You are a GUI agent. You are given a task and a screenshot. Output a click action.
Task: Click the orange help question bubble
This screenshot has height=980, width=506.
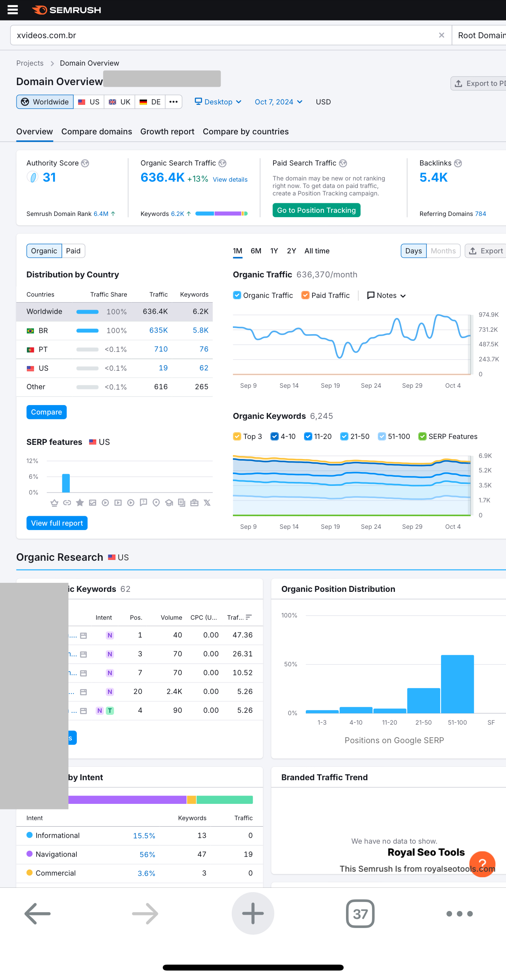point(482,864)
